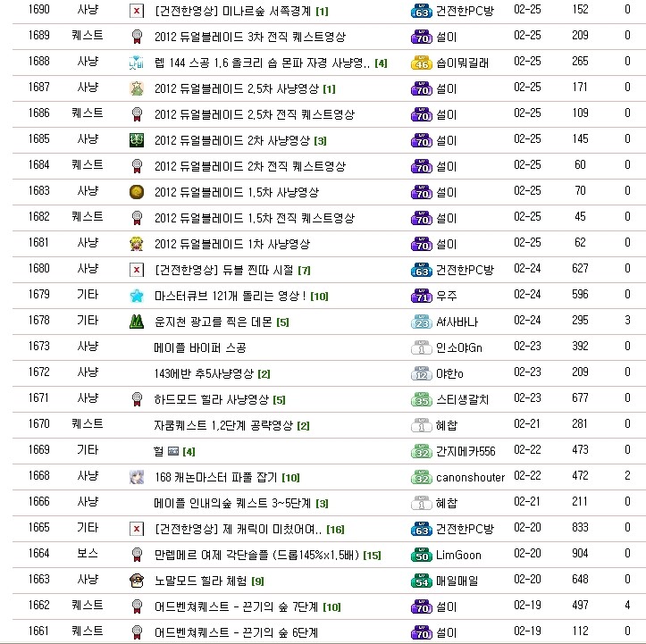Screen dimensions: 646x644
Task: Open '어드벤쳐퀘스트 - 끈기의 숲 6단계' post
Action: [x=236, y=632]
